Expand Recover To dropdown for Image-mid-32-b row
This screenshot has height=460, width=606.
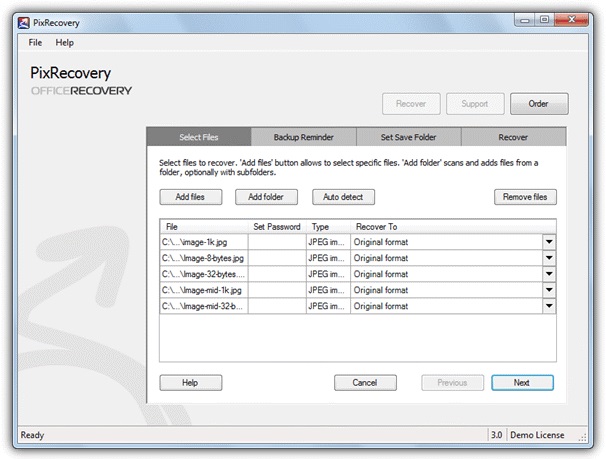point(549,306)
